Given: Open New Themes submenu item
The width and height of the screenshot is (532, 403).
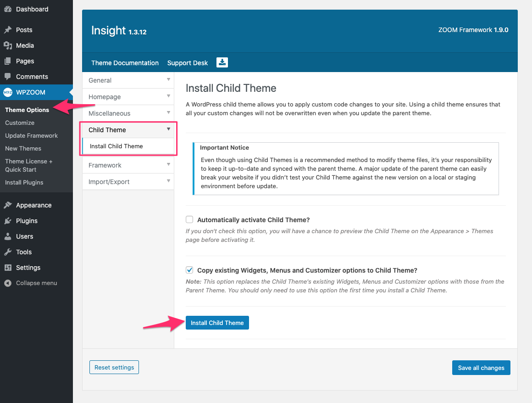Looking at the screenshot, I should pos(23,149).
